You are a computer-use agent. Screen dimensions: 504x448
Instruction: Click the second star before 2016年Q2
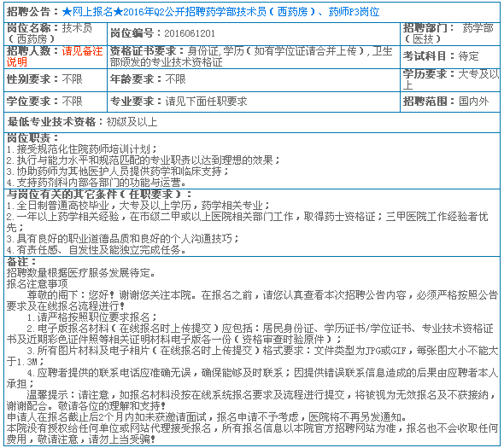point(118,12)
